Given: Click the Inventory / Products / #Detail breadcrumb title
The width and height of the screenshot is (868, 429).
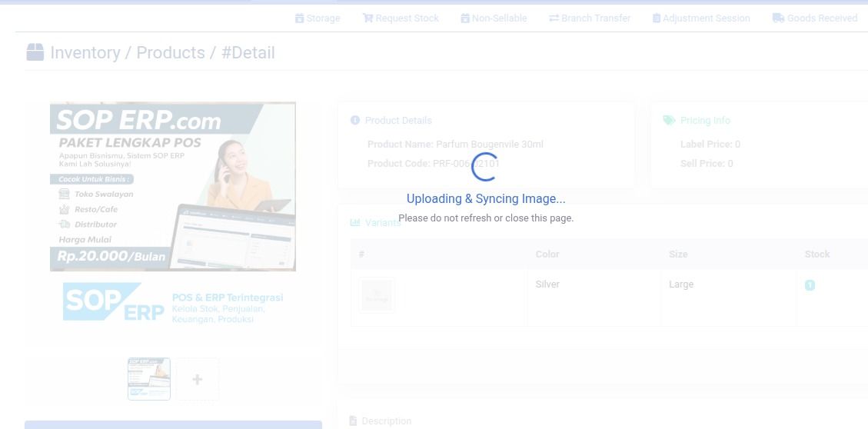Looking at the screenshot, I should pos(162,52).
